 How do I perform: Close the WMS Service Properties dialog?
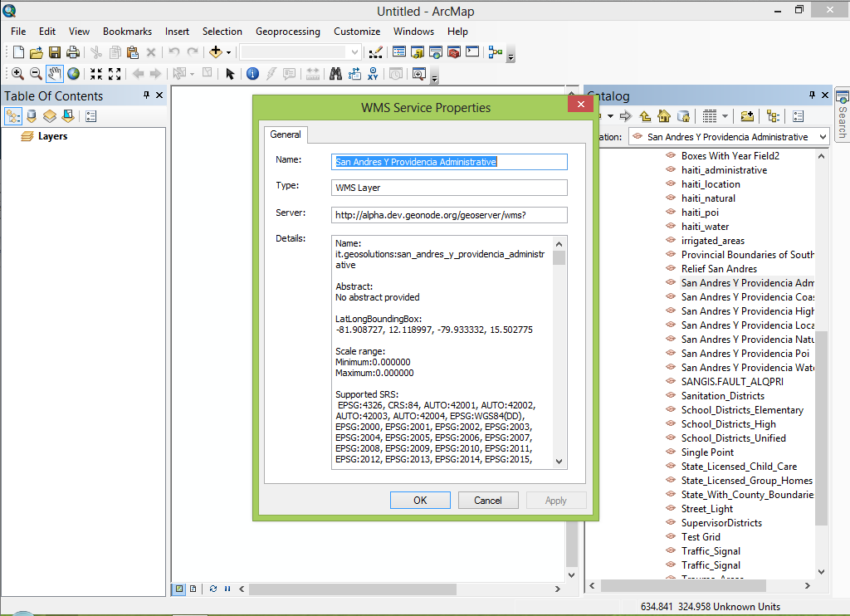click(x=580, y=104)
